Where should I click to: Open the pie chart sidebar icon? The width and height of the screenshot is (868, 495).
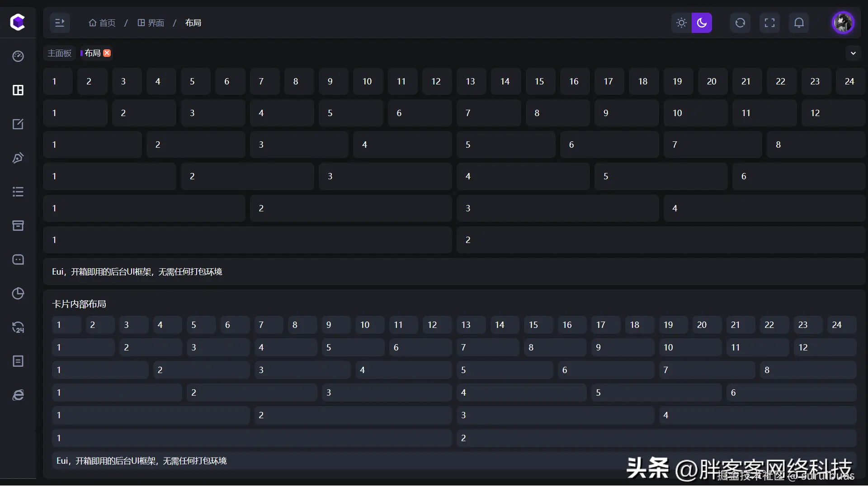click(x=18, y=293)
